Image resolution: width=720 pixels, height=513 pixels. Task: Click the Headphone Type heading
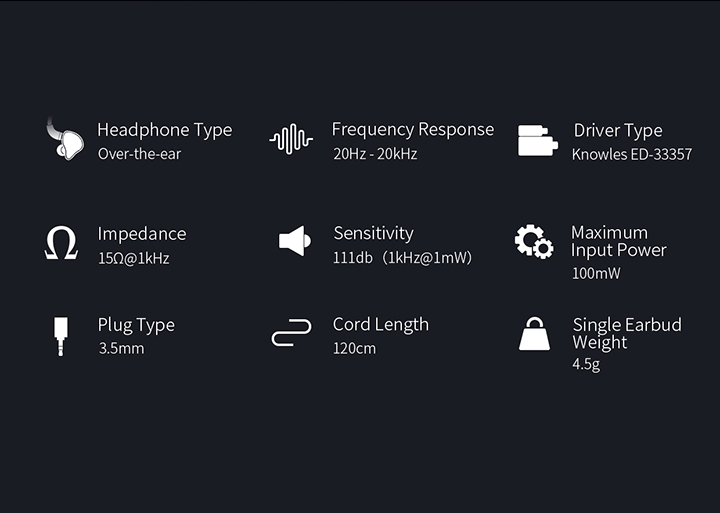pyautogui.click(x=164, y=130)
